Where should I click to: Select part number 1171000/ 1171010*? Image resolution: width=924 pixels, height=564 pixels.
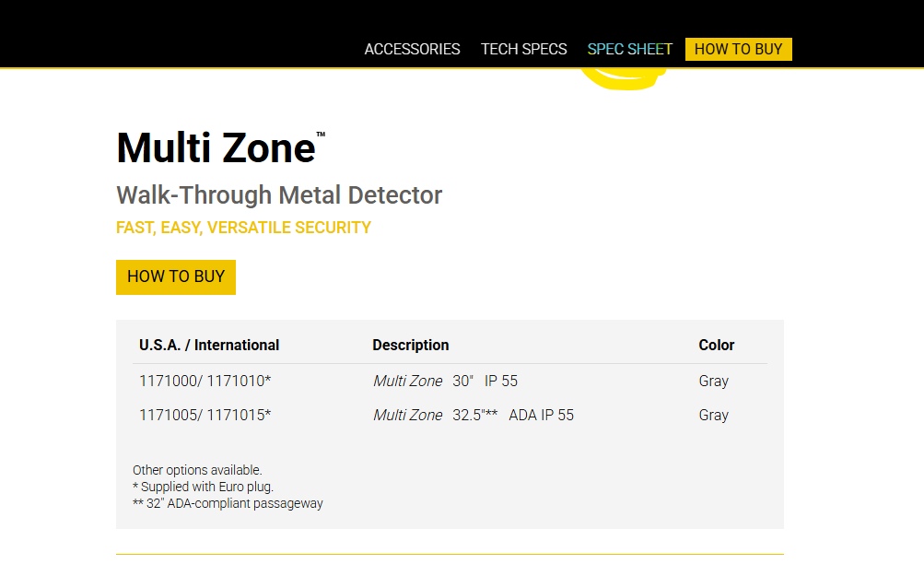click(205, 381)
